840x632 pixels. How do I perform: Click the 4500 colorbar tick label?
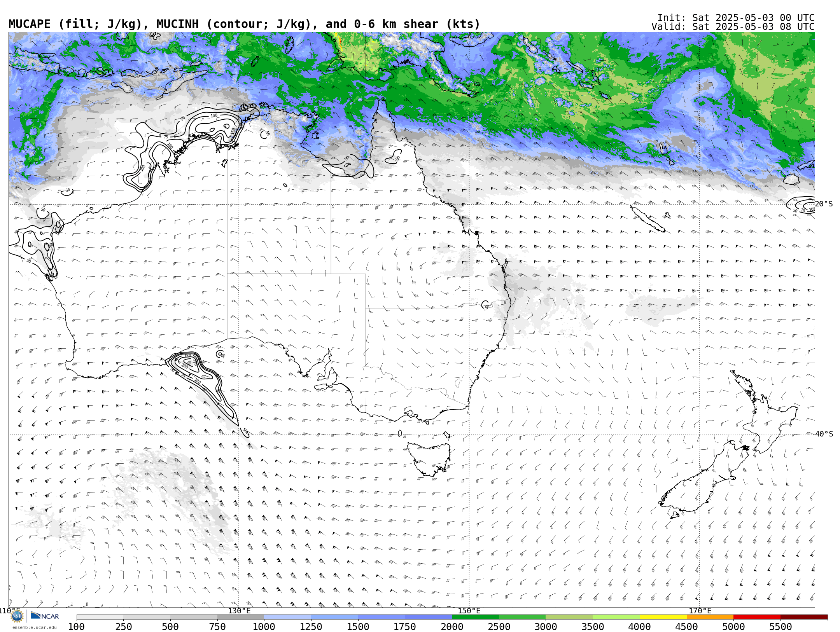(x=687, y=627)
